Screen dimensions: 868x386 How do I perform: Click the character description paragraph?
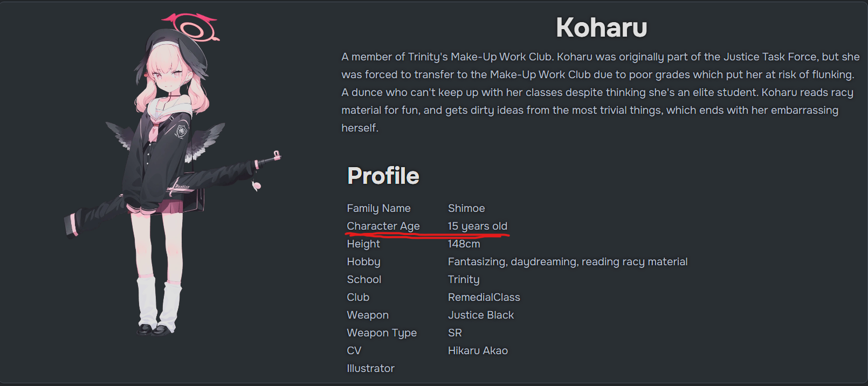coord(600,92)
